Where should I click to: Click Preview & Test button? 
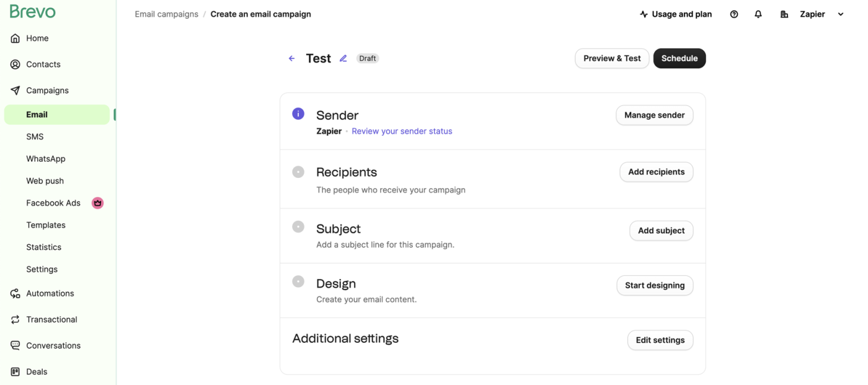tap(612, 58)
